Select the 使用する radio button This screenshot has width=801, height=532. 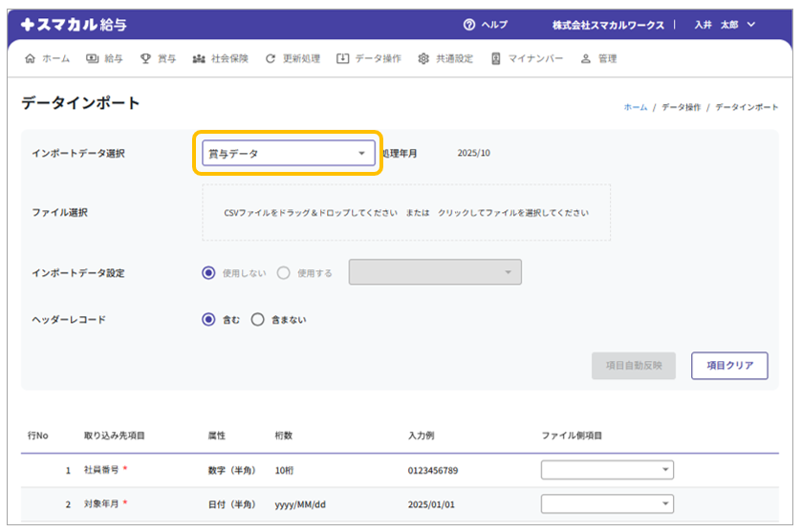click(x=283, y=272)
